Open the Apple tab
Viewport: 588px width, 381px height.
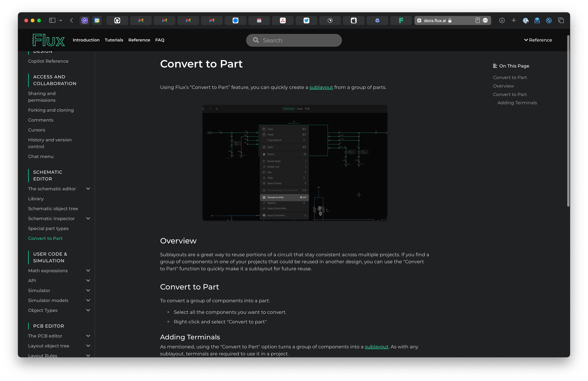pyautogui.click(x=354, y=20)
